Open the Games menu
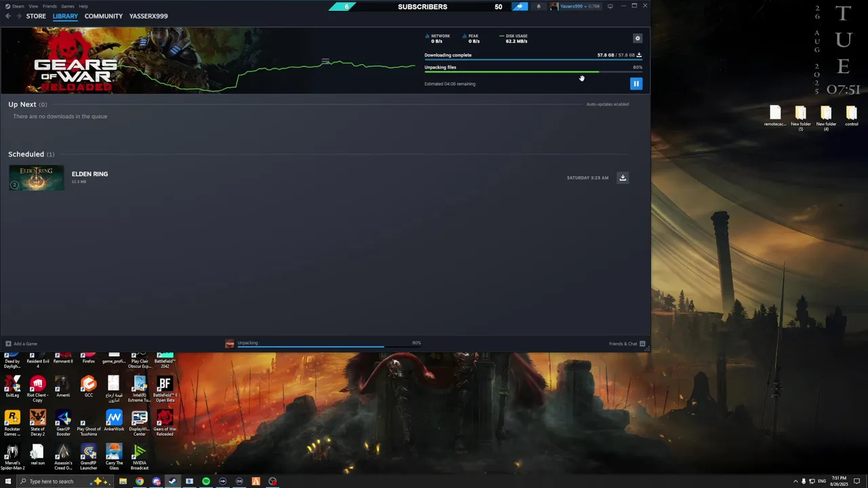This screenshot has height=488, width=868. 68,6
